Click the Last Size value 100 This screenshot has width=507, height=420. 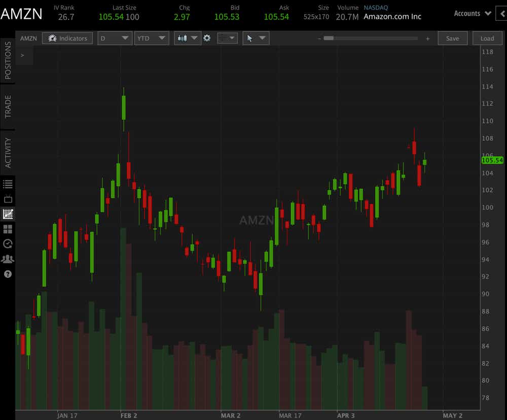[132, 17]
